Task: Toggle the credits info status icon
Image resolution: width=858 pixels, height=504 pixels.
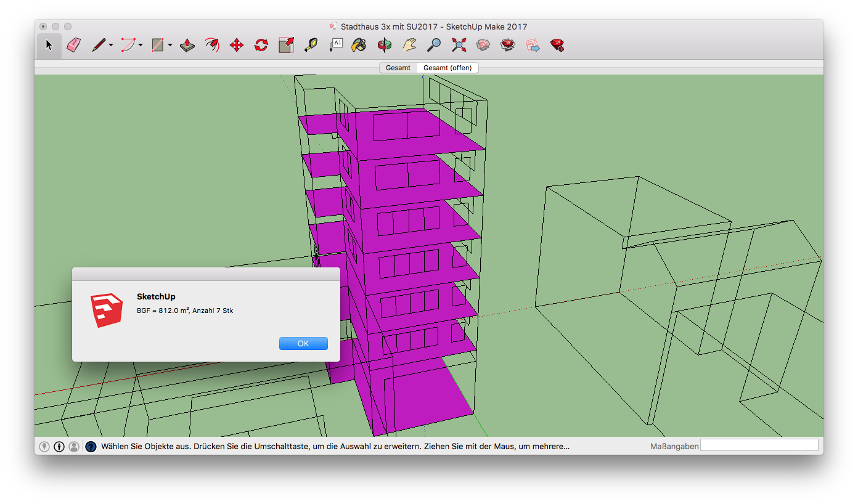Action: point(59,447)
